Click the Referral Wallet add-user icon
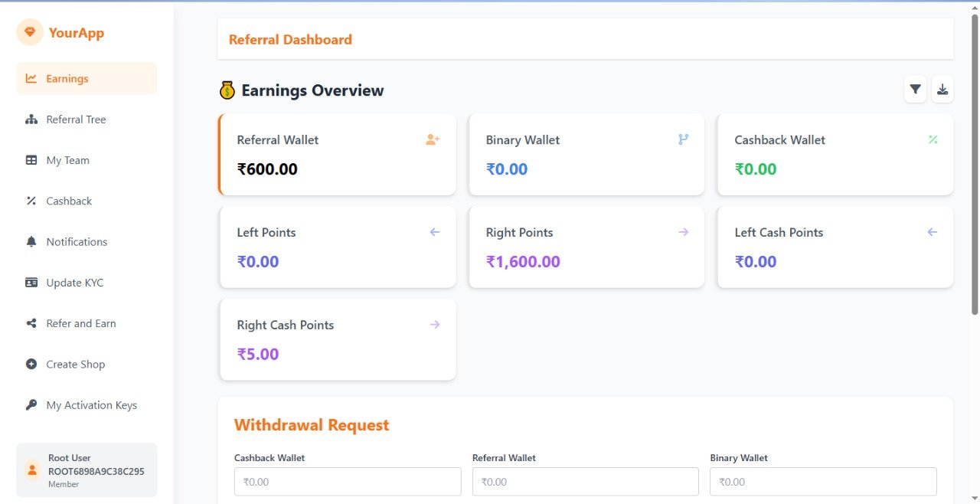Image resolution: width=980 pixels, height=504 pixels. (x=433, y=139)
